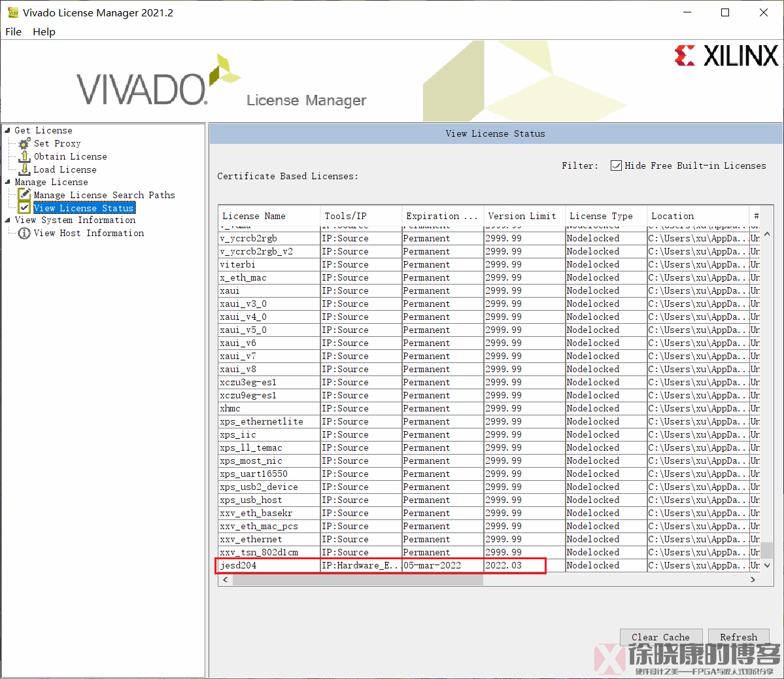Select View License Status tree item
The height and width of the screenshot is (679, 784).
point(84,208)
